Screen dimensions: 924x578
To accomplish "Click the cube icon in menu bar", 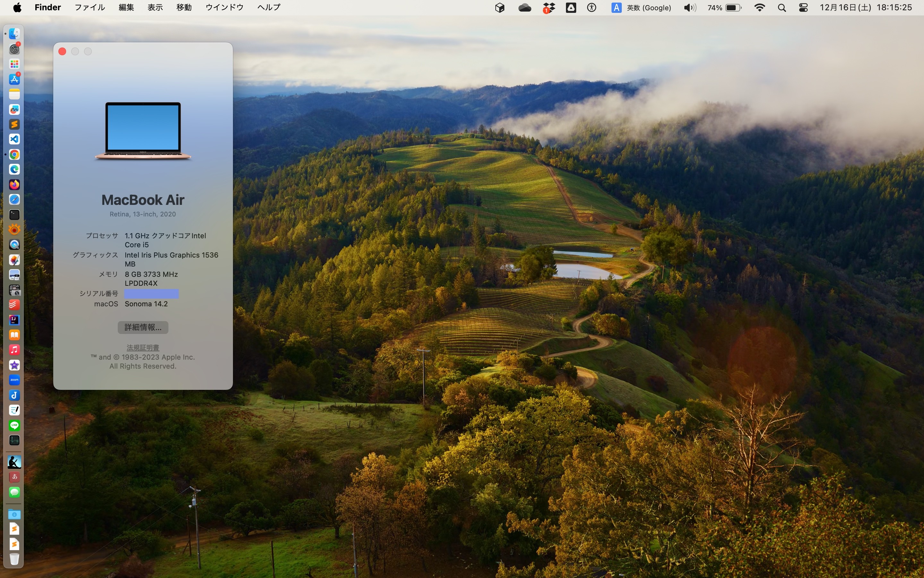I will 500,8.
